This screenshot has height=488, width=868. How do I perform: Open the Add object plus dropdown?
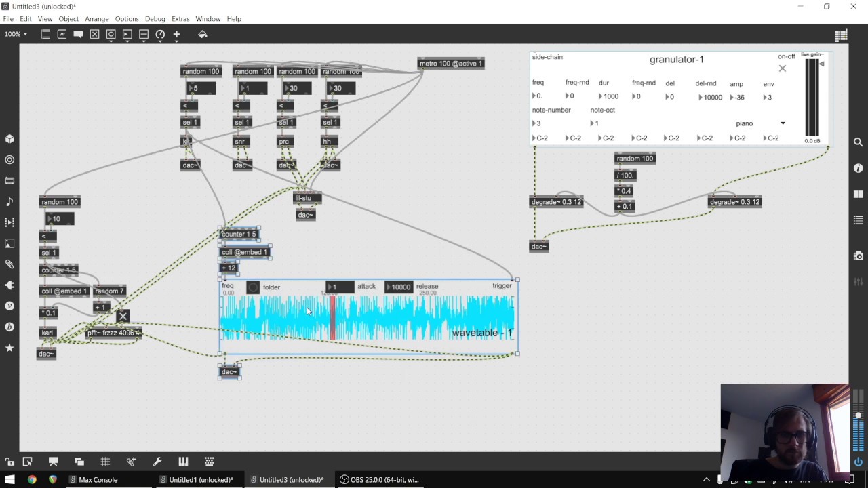click(176, 35)
